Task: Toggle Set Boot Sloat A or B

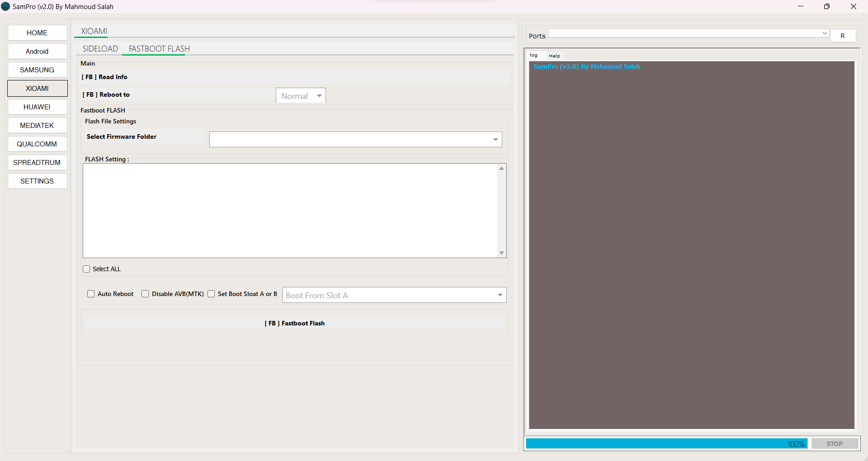Action: point(211,294)
